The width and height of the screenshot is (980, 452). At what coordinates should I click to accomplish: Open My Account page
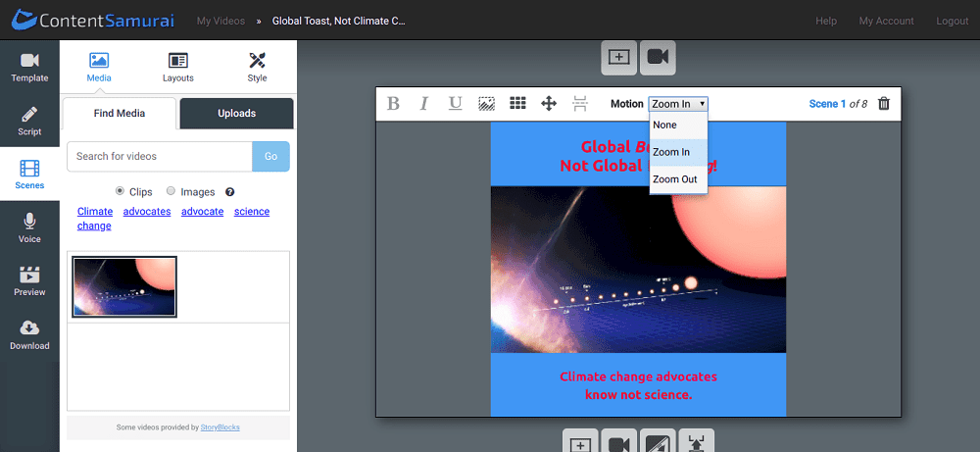point(886,21)
